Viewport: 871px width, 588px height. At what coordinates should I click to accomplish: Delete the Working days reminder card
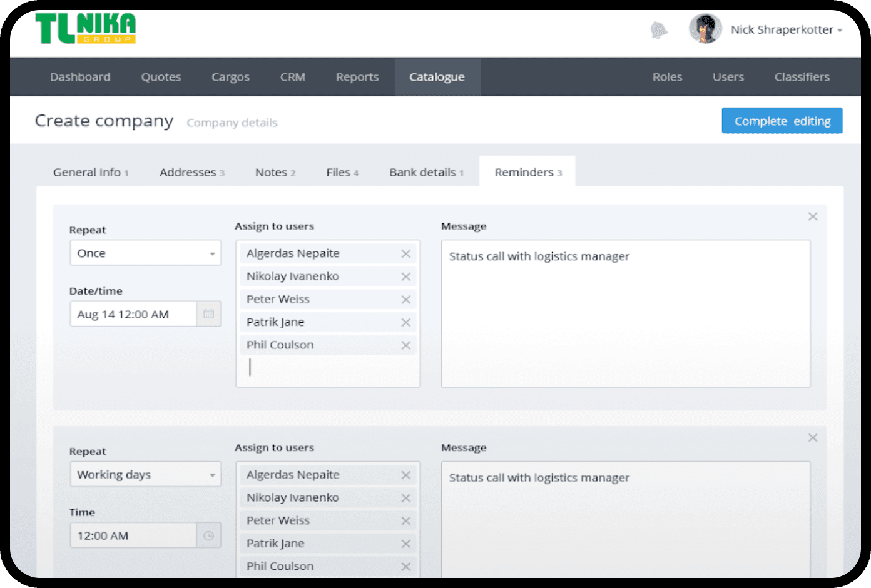(813, 438)
